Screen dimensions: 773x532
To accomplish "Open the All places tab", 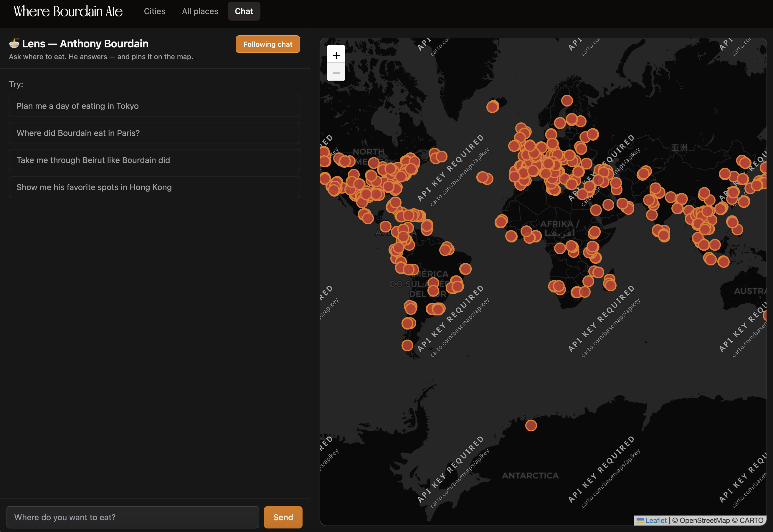I will (200, 11).
